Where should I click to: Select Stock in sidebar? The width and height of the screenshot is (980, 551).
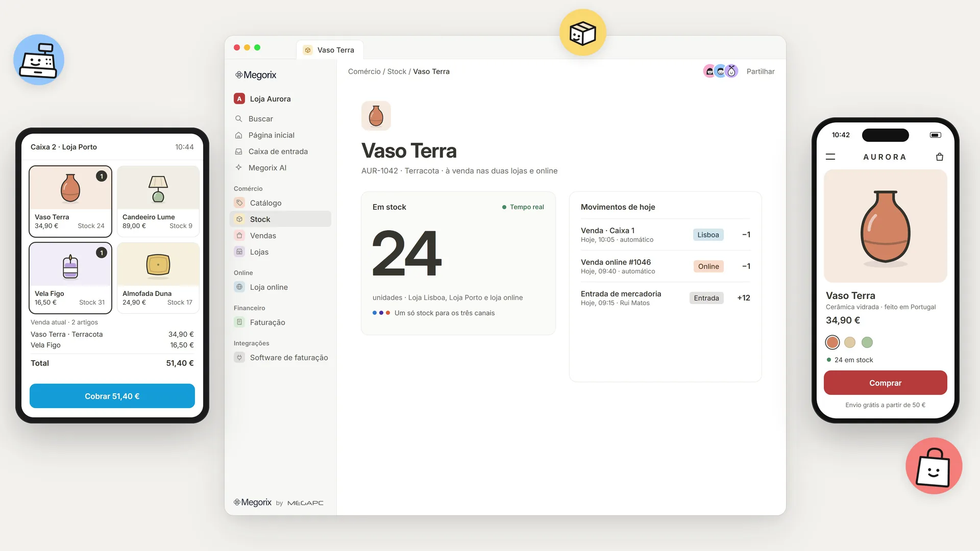[x=280, y=219]
